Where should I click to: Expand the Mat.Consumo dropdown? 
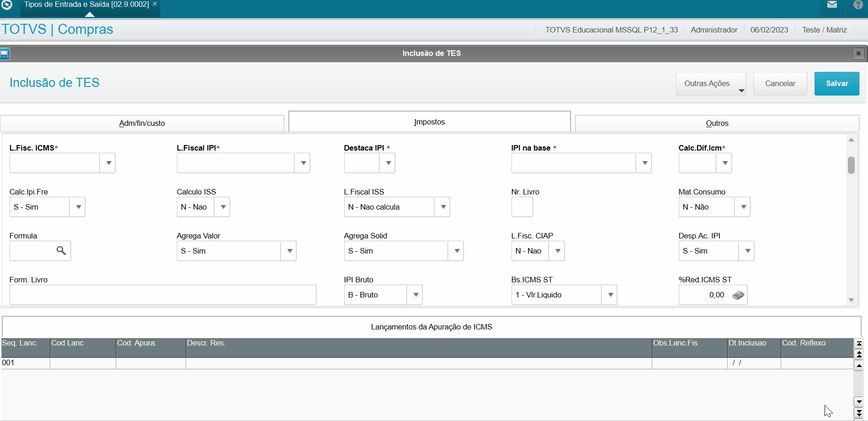coord(743,207)
